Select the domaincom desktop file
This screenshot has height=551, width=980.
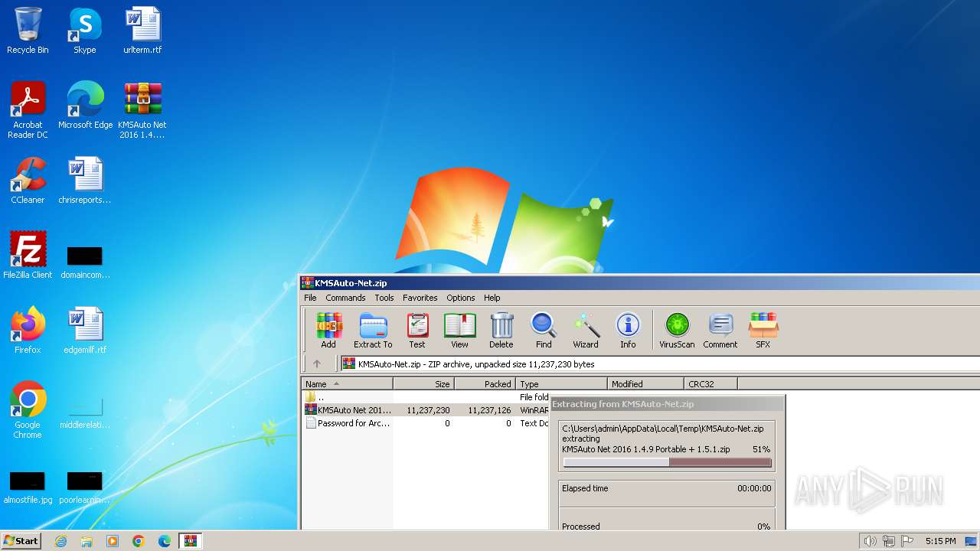[85, 262]
